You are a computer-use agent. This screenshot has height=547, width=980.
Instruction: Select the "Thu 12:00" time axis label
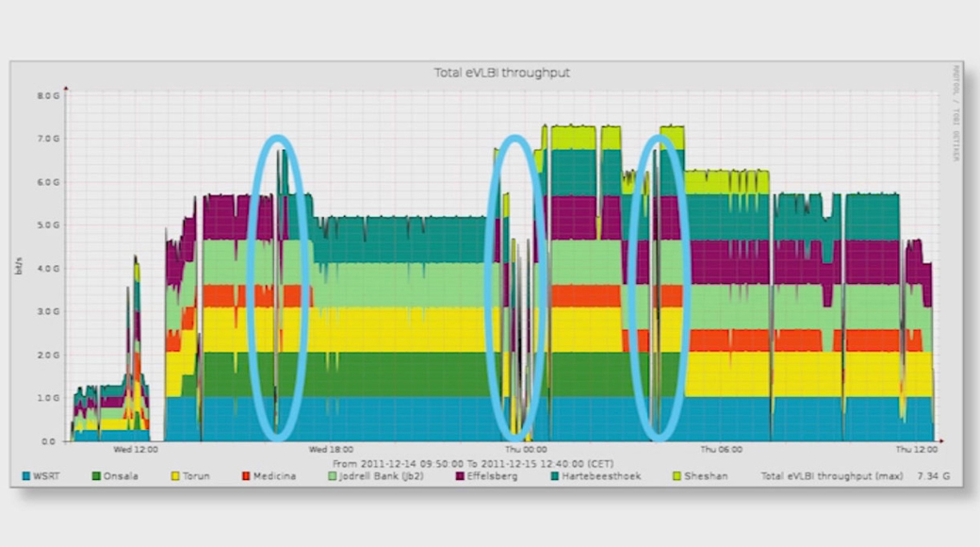[917, 450]
